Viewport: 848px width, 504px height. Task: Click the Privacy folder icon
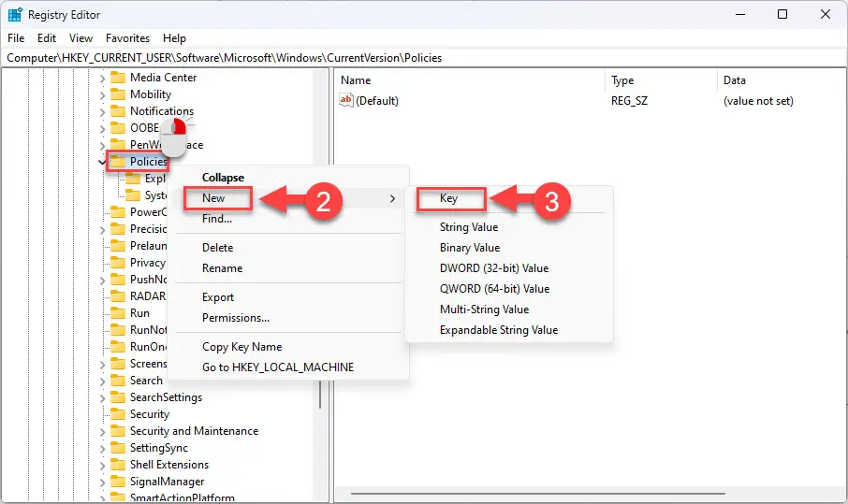118,263
